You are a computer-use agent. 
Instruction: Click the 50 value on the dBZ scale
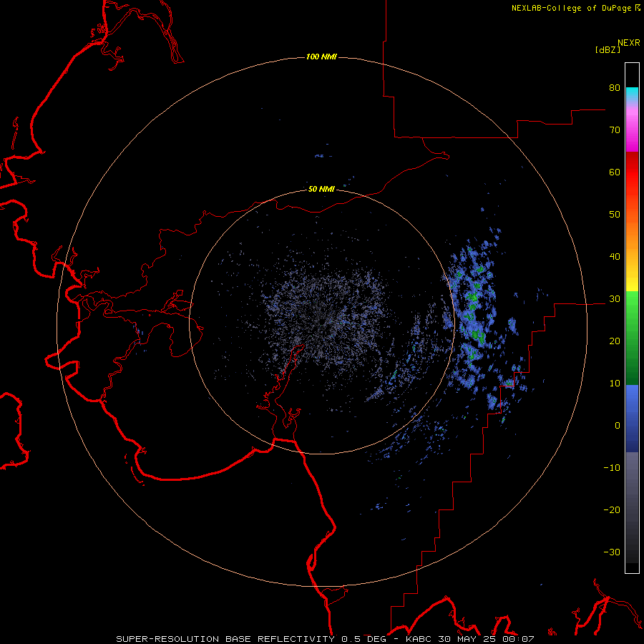(615, 215)
